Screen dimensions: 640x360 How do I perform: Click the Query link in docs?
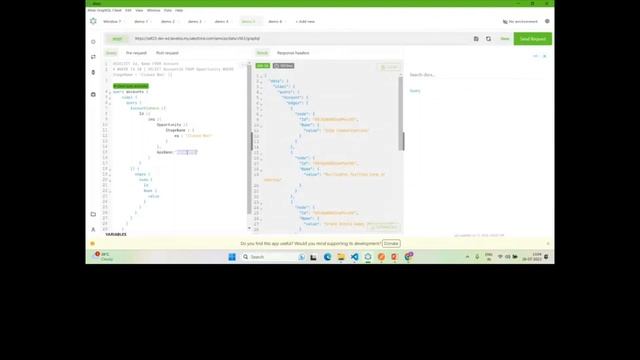coord(415,91)
